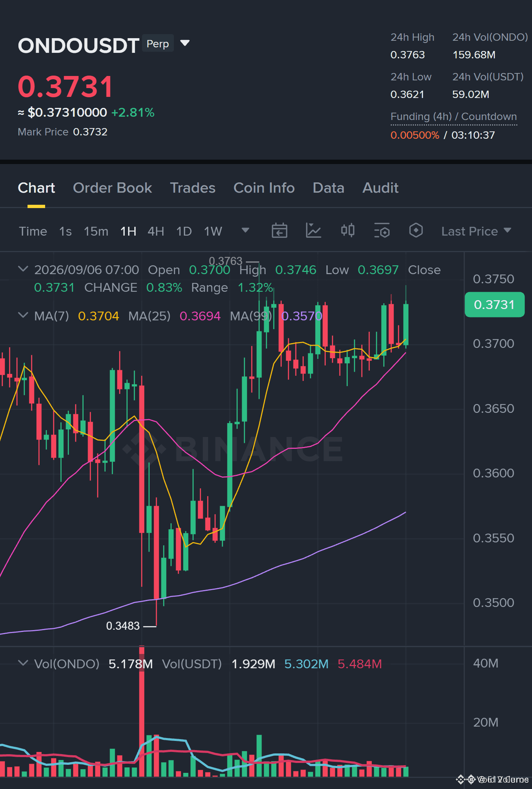Screen dimensions: 532x789
Task: Open the Last Price dropdown
Action: (x=476, y=231)
